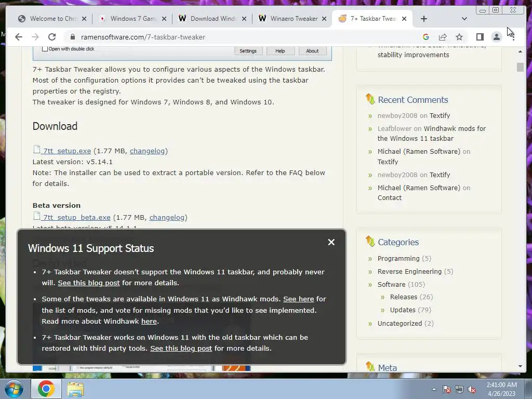Image resolution: width=532 pixels, height=399 pixels.
Task: Open the Reverse Engineering category
Action: point(409,271)
